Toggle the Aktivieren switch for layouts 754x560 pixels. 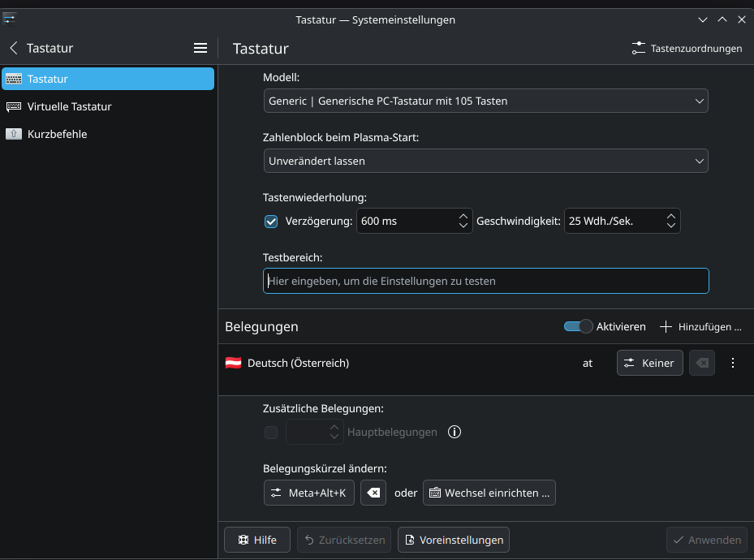[579, 326]
